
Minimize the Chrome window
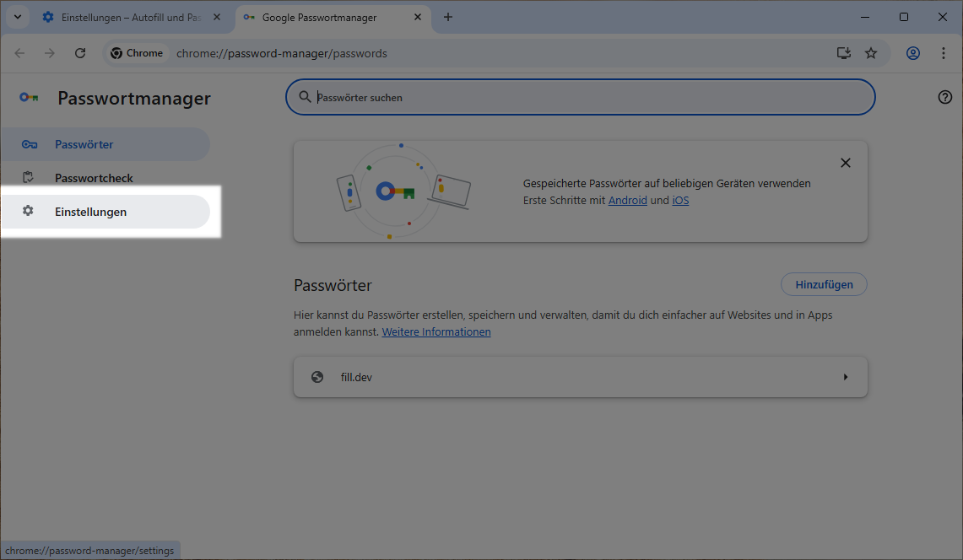[x=865, y=17]
